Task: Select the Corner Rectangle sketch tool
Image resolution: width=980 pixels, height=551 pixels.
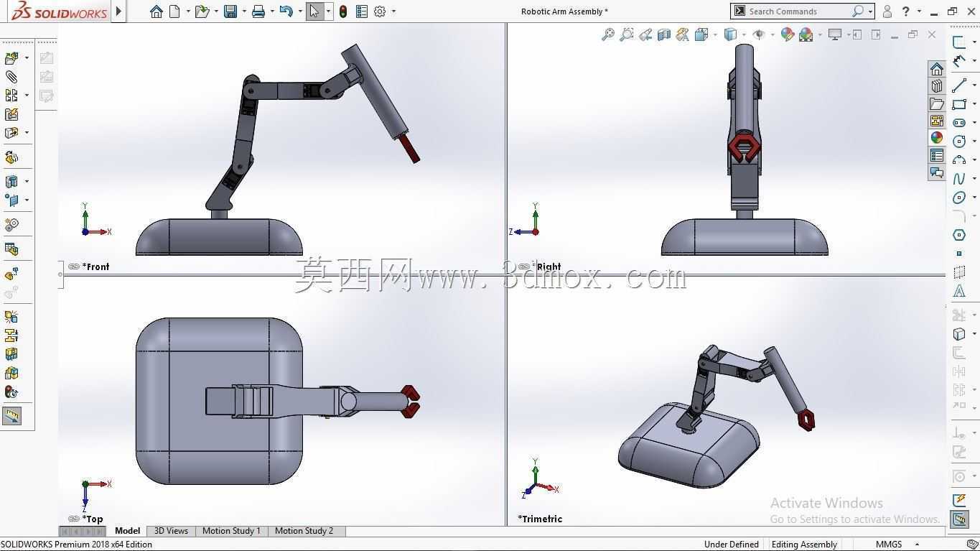Action: pos(959,104)
